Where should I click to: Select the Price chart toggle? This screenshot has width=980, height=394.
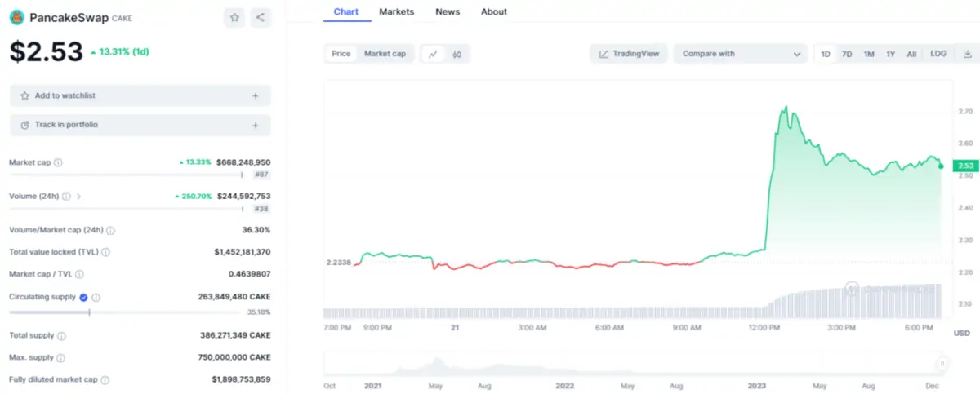pyautogui.click(x=341, y=54)
